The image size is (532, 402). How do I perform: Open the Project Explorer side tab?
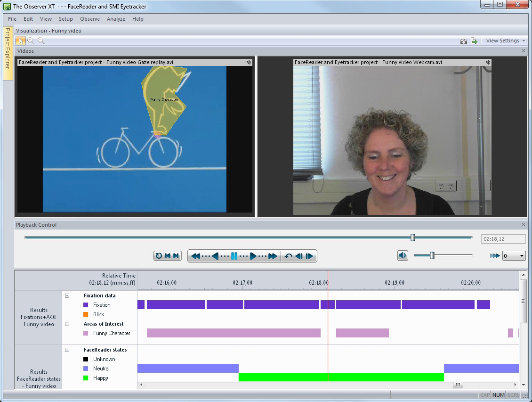[x=8, y=54]
